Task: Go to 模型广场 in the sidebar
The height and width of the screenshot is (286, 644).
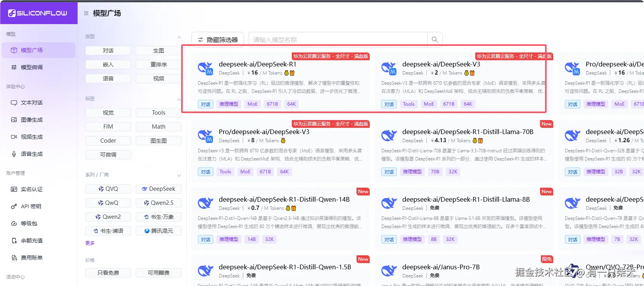Action: coord(38,50)
